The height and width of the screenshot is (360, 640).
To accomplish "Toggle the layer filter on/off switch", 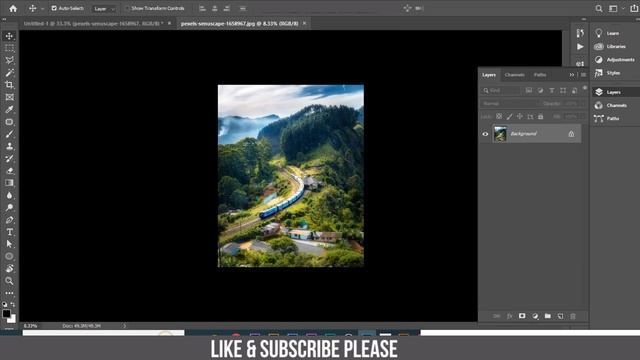I will 585,88.
